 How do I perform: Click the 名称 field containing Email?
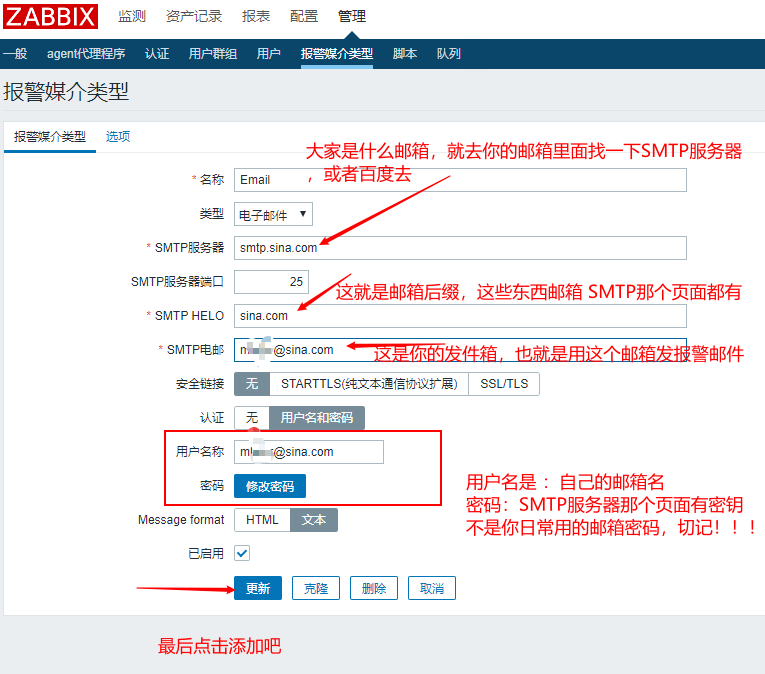460,180
